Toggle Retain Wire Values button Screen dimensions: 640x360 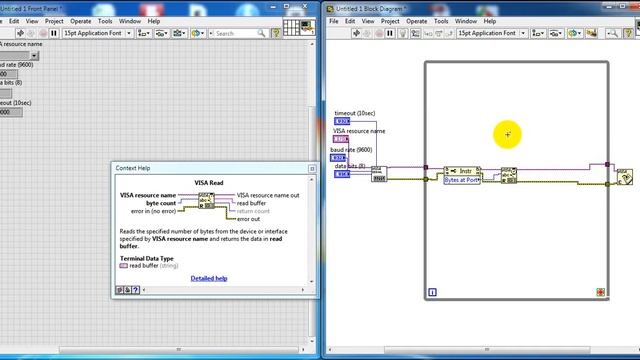click(x=415, y=33)
